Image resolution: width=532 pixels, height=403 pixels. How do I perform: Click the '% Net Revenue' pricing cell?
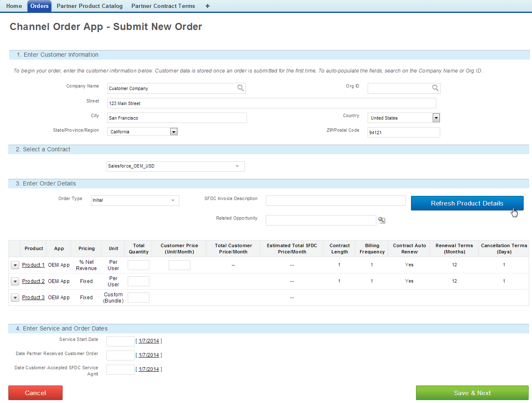click(86, 265)
